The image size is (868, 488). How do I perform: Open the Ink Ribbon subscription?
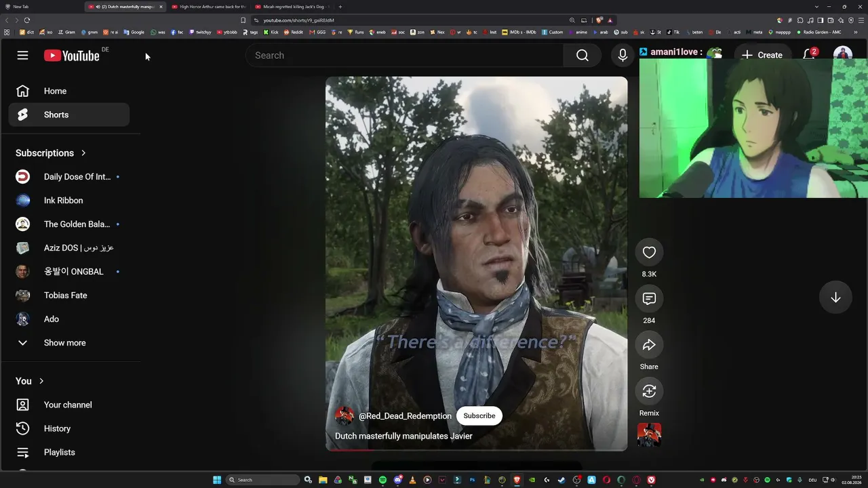pyautogui.click(x=68, y=201)
